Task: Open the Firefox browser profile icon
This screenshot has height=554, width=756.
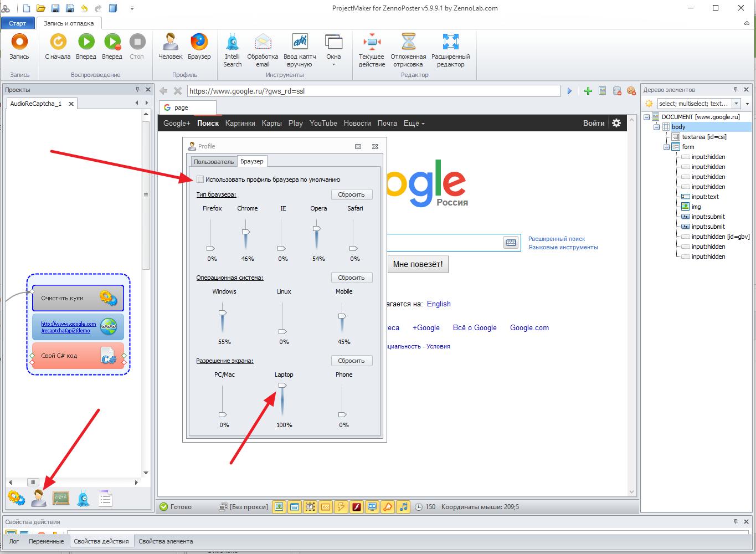Action: click(199, 43)
